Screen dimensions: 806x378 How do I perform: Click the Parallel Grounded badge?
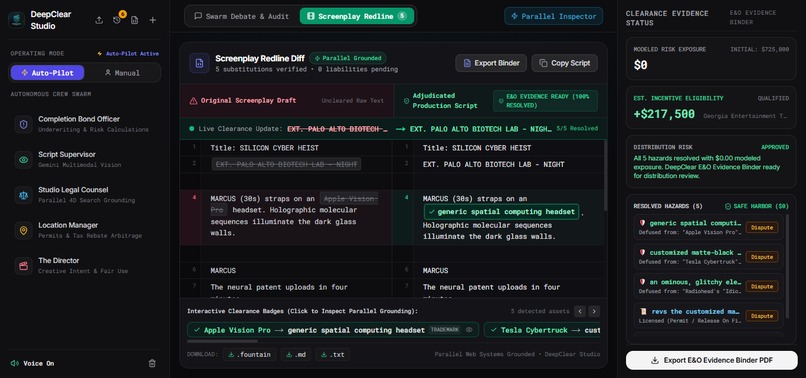coord(348,58)
